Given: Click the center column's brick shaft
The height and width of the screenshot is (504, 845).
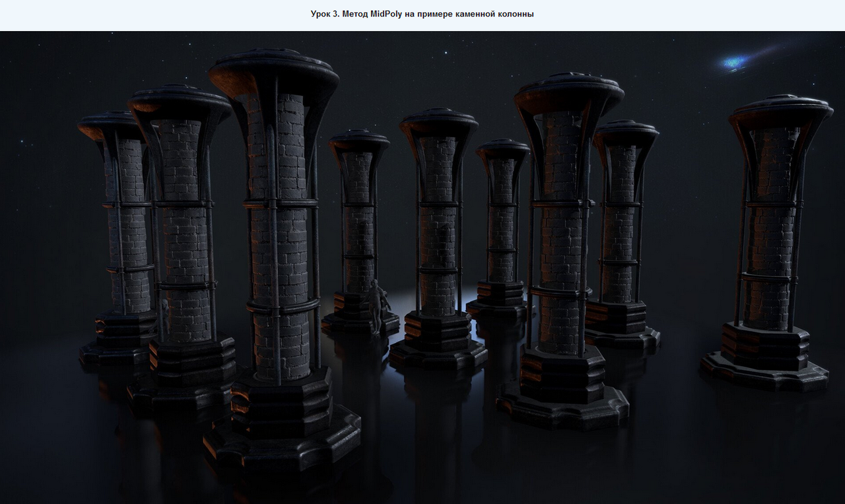Looking at the screenshot, I should pyautogui.click(x=438, y=224).
